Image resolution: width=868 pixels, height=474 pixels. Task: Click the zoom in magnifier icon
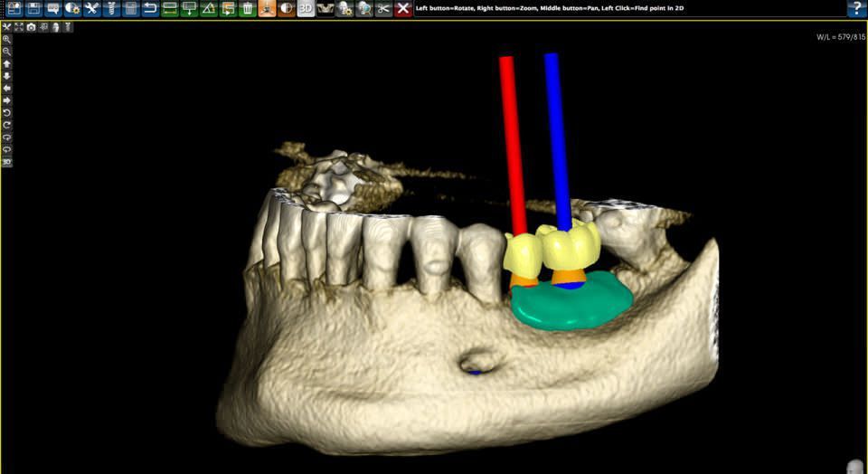(x=6, y=40)
